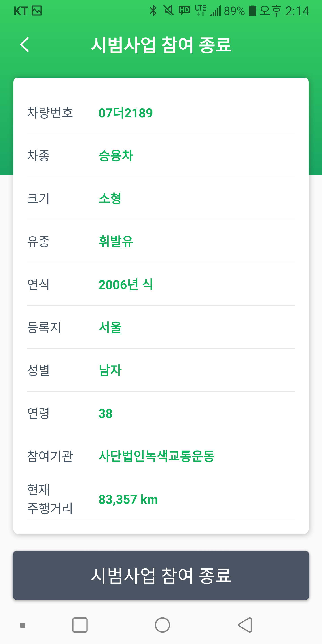Image resolution: width=322 pixels, height=644 pixels.
Task: Tap the small dot in navigation bar
Action: [x=23, y=625]
